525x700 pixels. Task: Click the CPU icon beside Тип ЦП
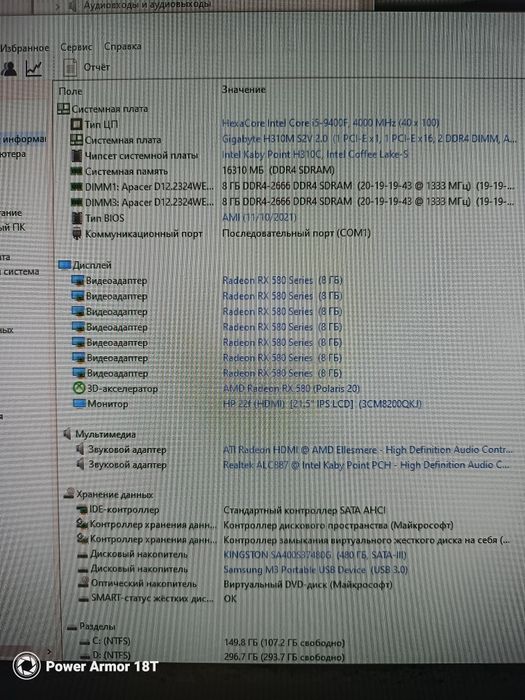click(x=77, y=124)
